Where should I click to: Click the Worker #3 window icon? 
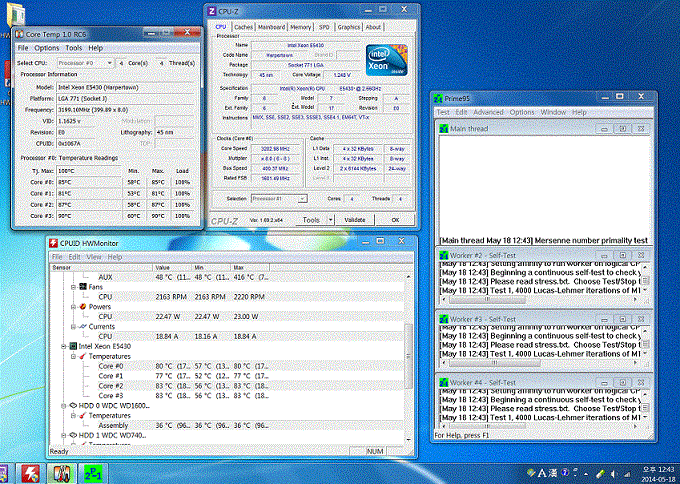tap(444, 319)
